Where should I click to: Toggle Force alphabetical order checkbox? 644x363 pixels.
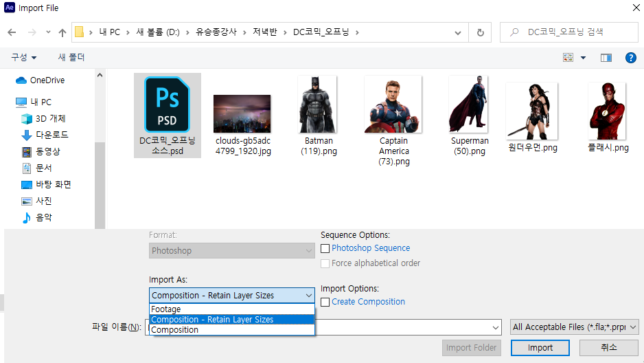[x=325, y=263]
